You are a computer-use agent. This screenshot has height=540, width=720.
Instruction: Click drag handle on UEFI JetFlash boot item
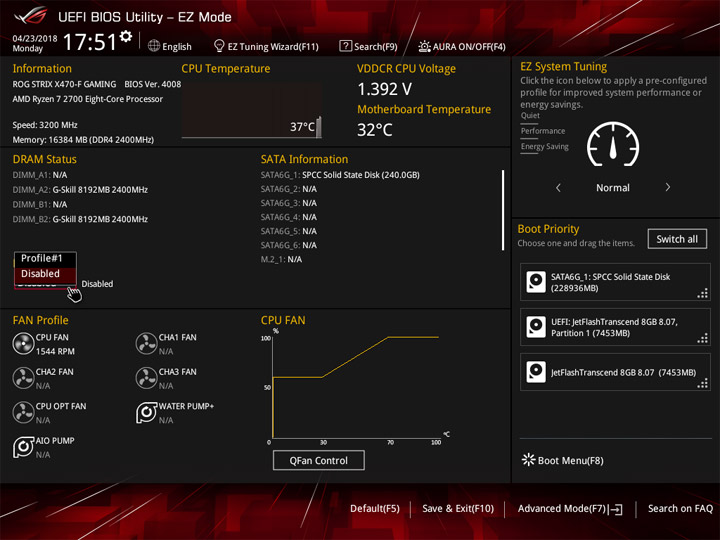pos(703,338)
